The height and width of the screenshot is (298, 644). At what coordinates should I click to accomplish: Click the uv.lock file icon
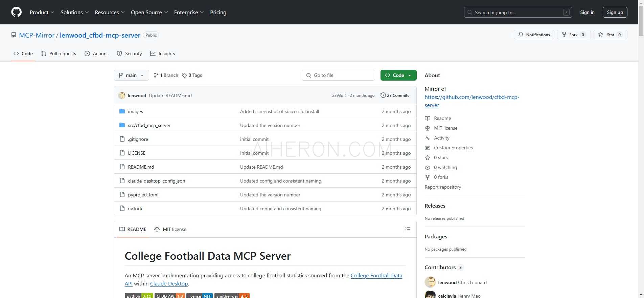point(122,208)
